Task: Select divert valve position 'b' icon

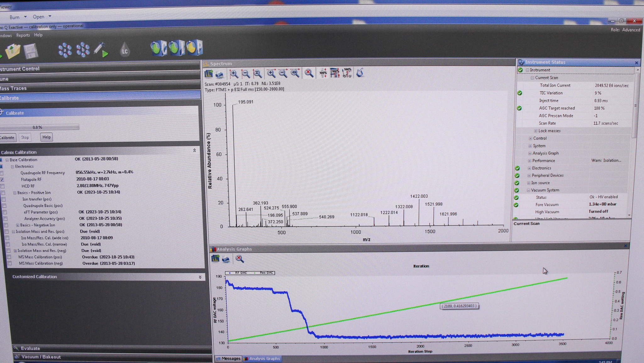Action: point(83,50)
